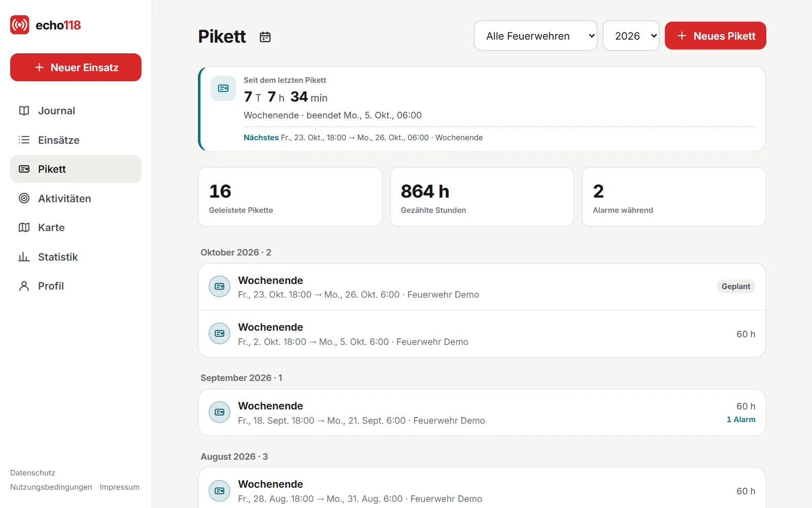
Task: Go to Einsätze in the sidebar
Action: 76,140
